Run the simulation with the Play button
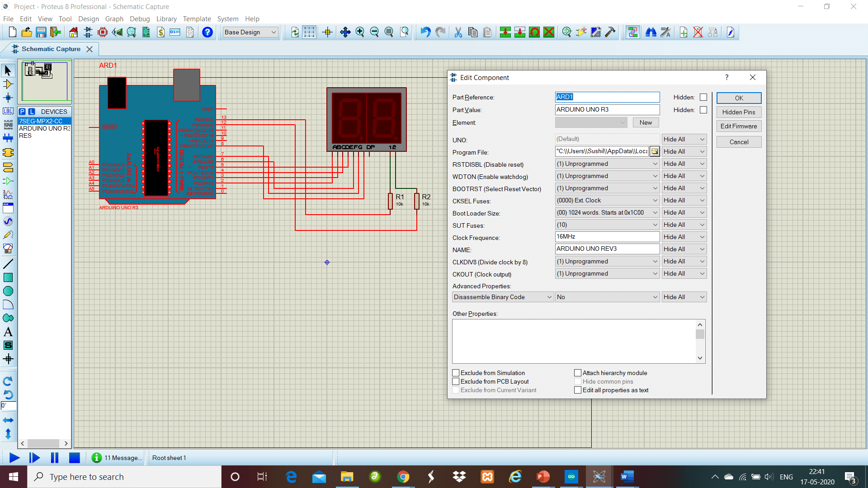 tap(14, 458)
